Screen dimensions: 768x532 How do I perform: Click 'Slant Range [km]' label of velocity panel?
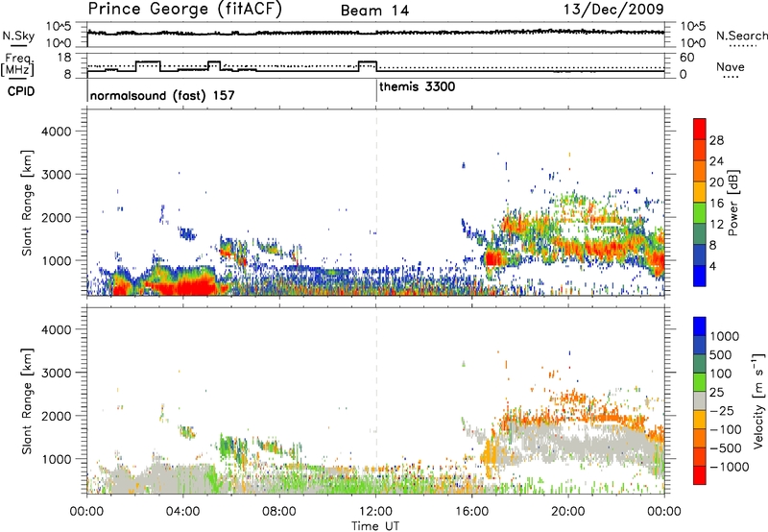27,401
